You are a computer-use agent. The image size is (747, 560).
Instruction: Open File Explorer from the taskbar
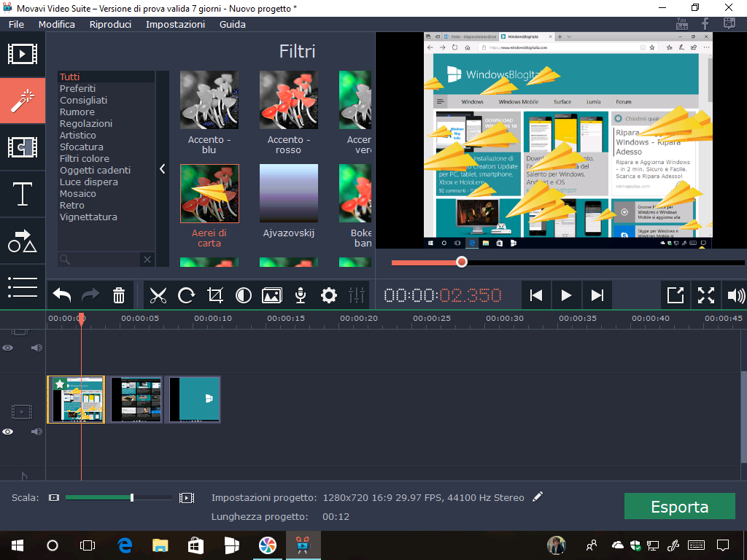pos(160,545)
